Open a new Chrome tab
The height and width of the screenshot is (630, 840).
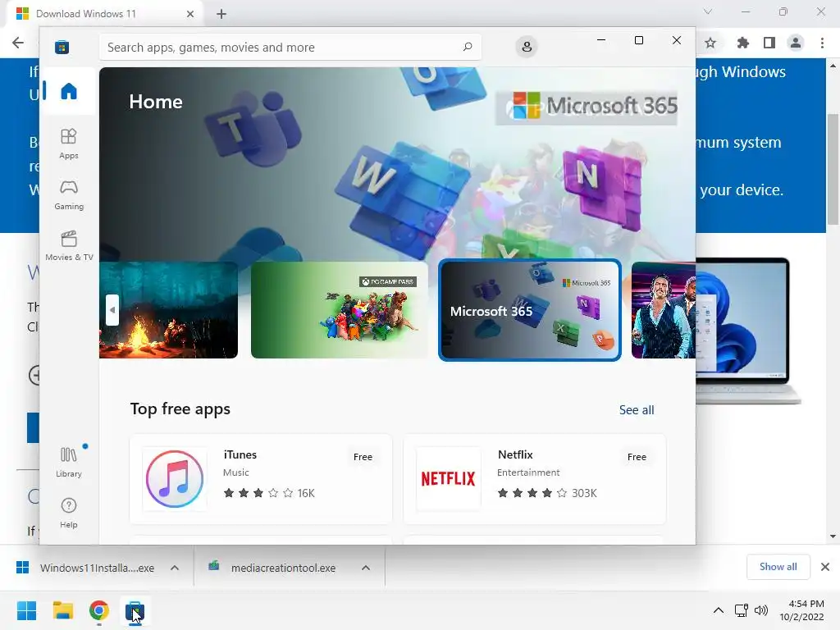tap(221, 14)
